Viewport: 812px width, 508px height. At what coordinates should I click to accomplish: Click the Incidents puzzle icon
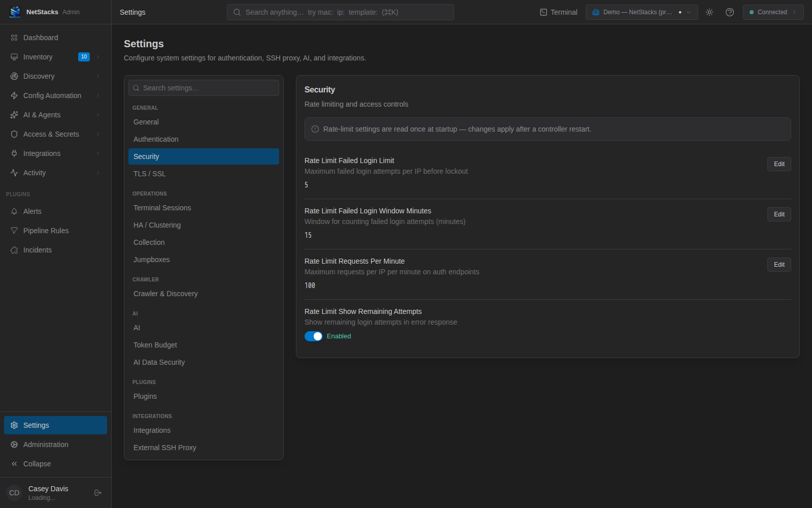[14, 250]
